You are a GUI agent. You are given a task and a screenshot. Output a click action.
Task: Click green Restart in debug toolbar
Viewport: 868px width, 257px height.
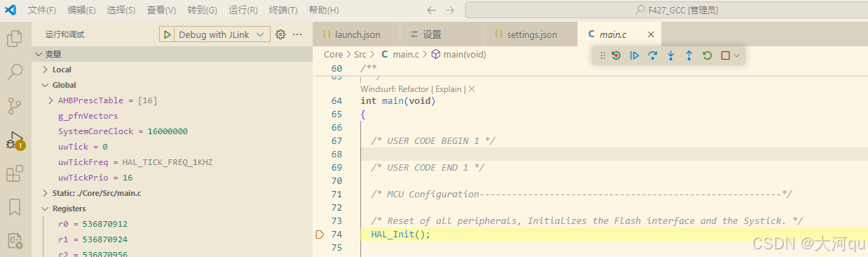pyautogui.click(x=707, y=55)
